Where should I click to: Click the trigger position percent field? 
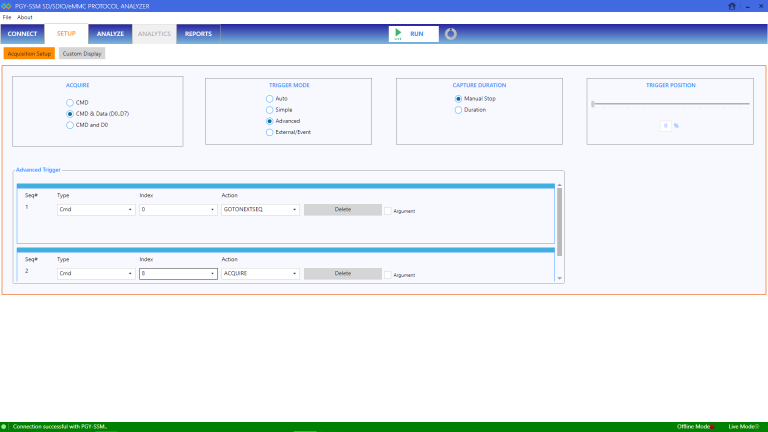pyautogui.click(x=666, y=126)
